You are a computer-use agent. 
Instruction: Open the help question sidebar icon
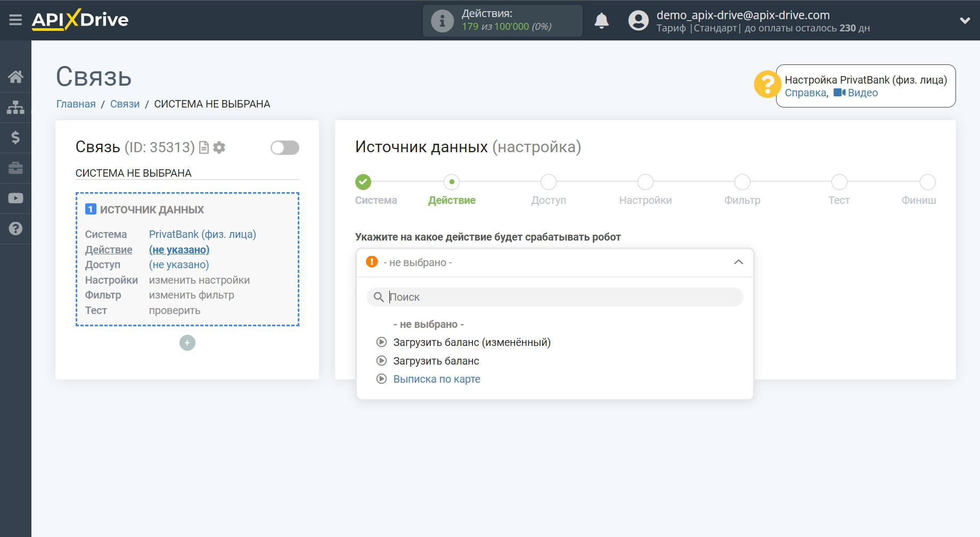click(x=15, y=228)
